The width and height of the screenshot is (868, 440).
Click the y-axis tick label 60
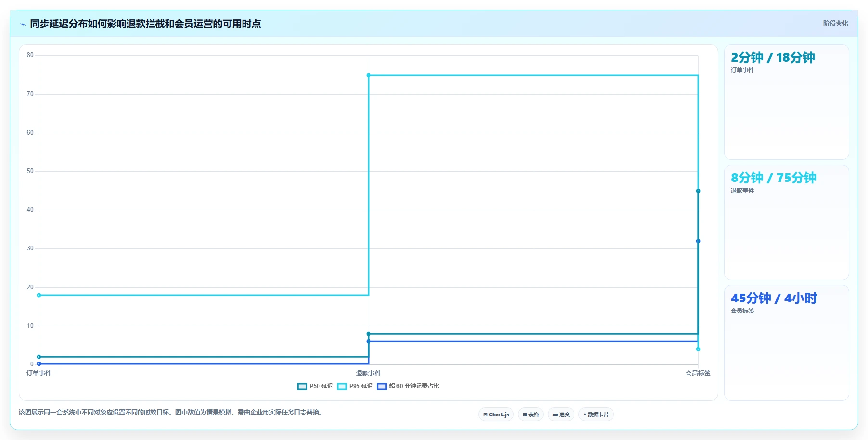click(x=30, y=133)
